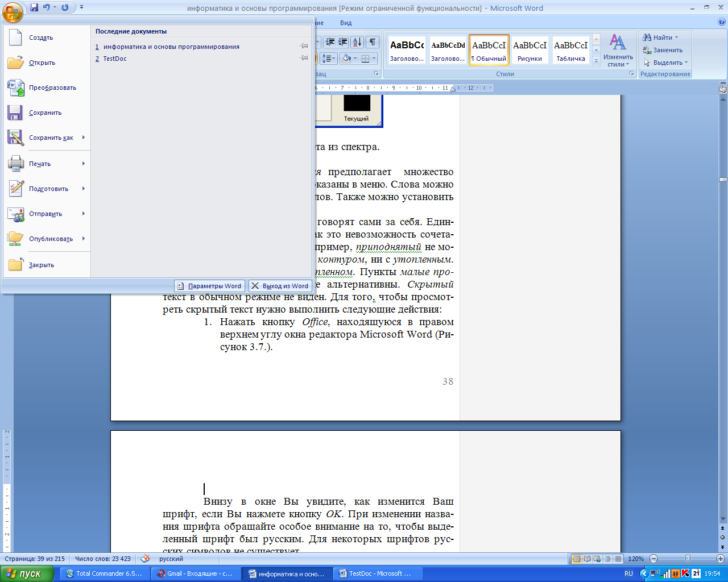Click the Опубликовать icon in Office menu
This screenshot has height=582, width=728.
tap(15, 239)
